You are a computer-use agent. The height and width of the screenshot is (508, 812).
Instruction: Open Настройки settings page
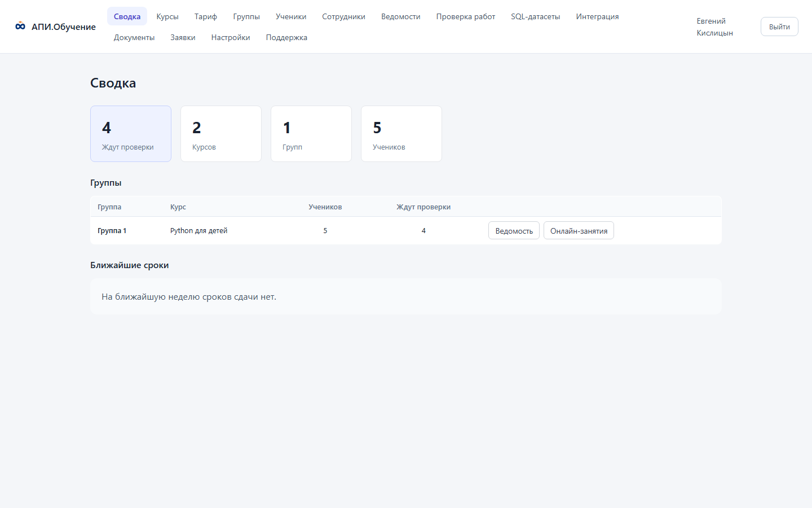point(231,37)
